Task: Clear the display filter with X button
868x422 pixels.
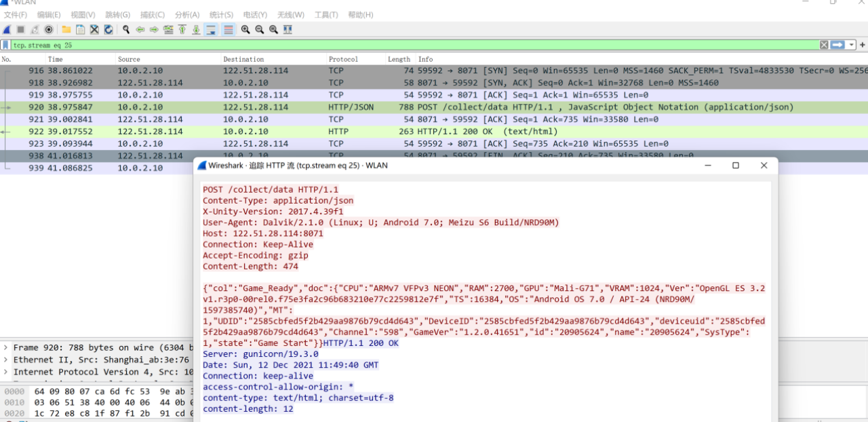Action: point(824,45)
